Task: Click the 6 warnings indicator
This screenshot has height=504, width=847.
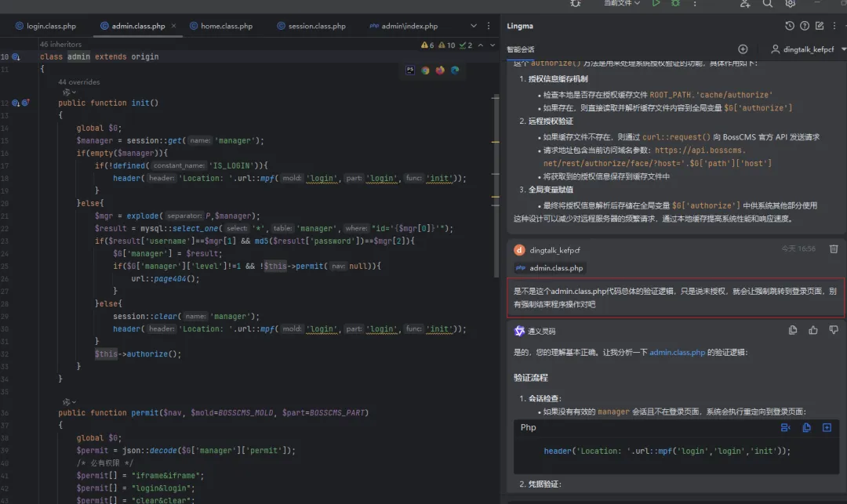Action: click(427, 45)
